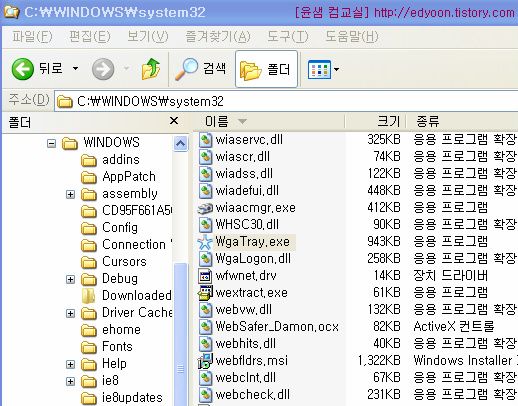Select WgaTray.exe star icon

coord(205,242)
